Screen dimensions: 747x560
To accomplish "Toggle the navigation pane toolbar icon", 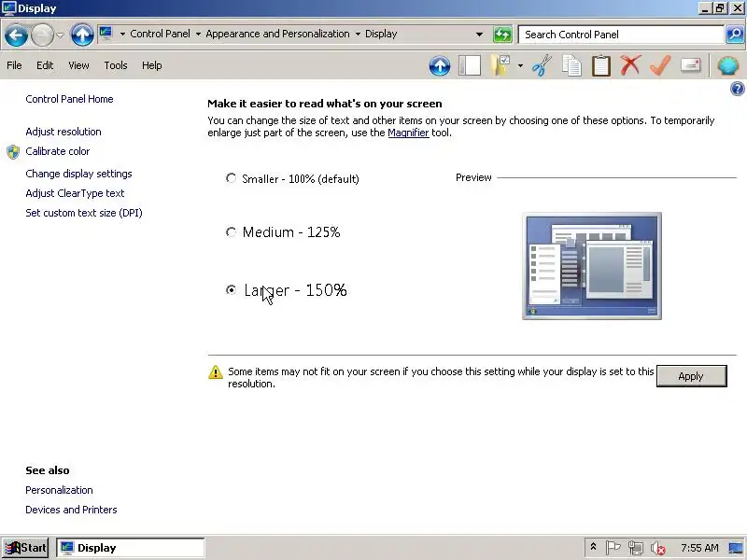I will tap(470, 65).
